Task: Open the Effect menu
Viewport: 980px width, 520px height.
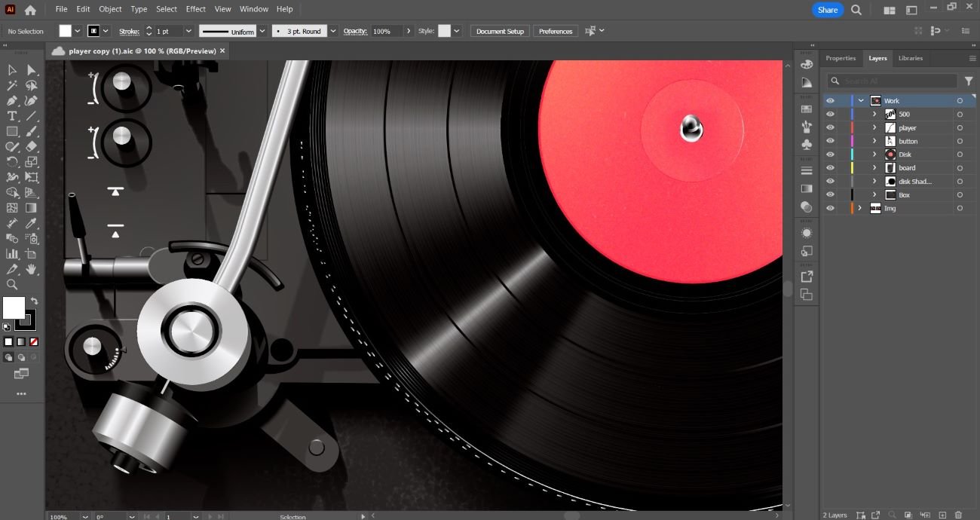Action: point(196,9)
